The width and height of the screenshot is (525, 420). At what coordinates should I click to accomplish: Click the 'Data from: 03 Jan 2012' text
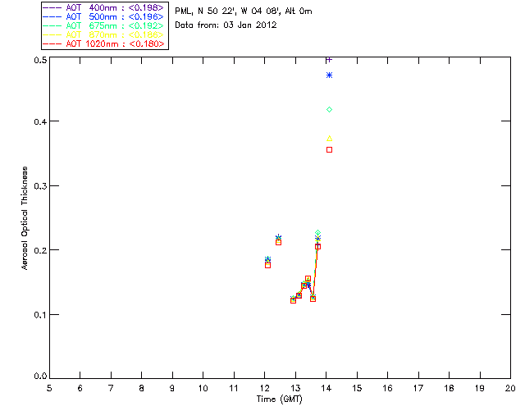click(226, 25)
